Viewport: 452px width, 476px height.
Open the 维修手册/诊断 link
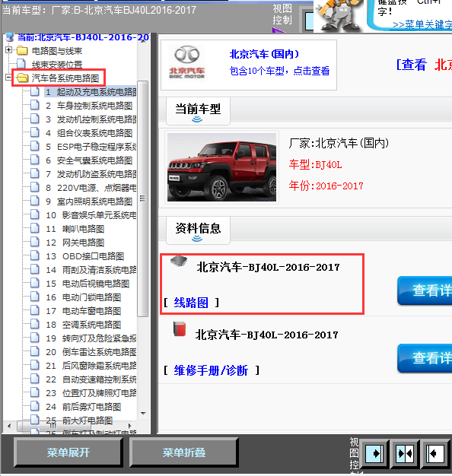pyautogui.click(x=211, y=370)
